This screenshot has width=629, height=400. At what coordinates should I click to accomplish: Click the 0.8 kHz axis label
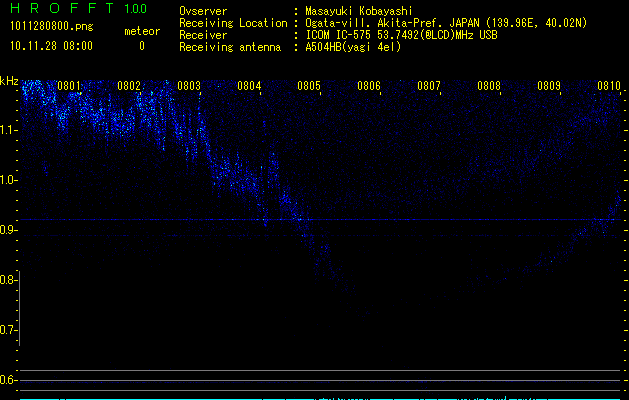tap(7, 280)
